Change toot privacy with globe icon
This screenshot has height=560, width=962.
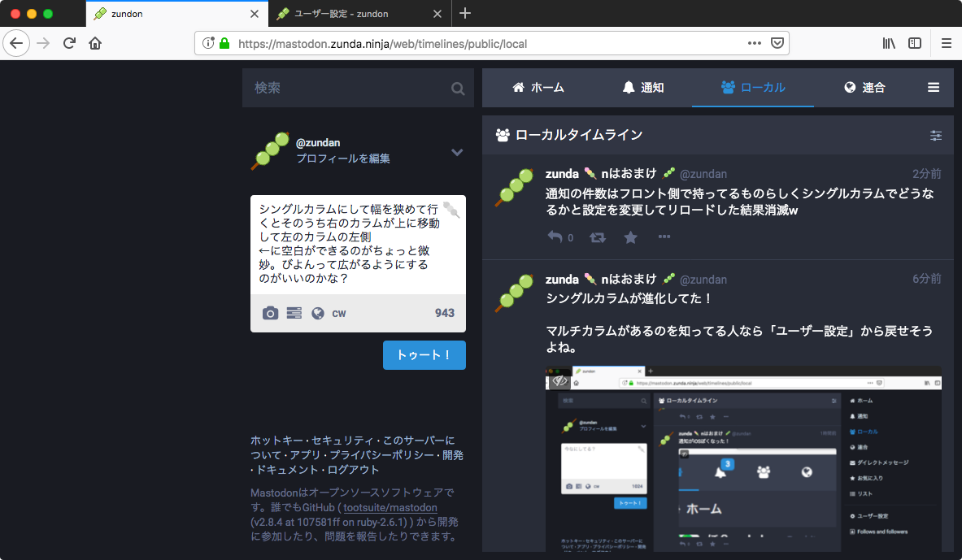(318, 314)
